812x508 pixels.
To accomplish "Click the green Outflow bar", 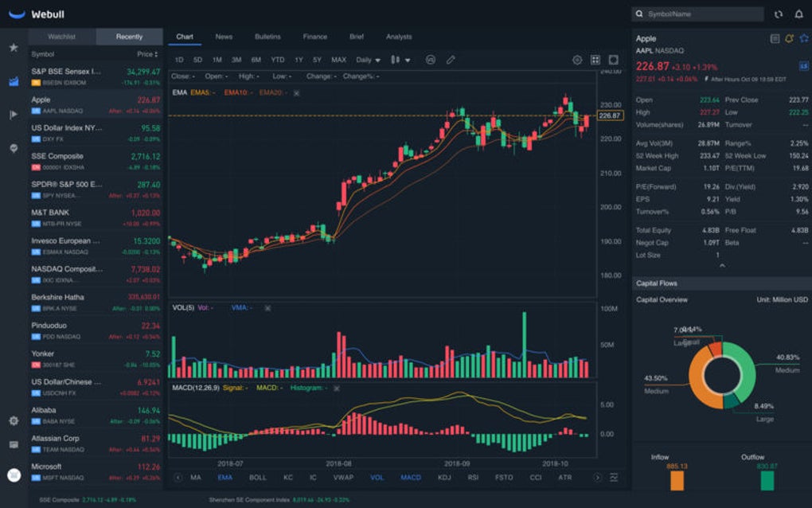I will 767,481.
